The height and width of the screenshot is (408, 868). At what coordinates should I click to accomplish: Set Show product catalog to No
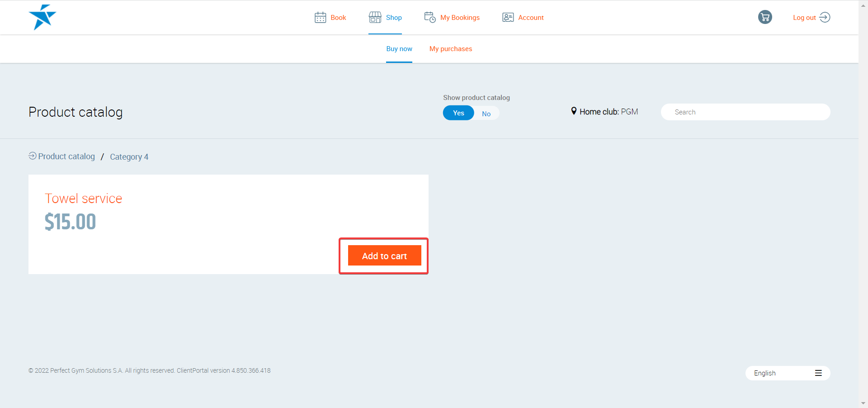(486, 114)
